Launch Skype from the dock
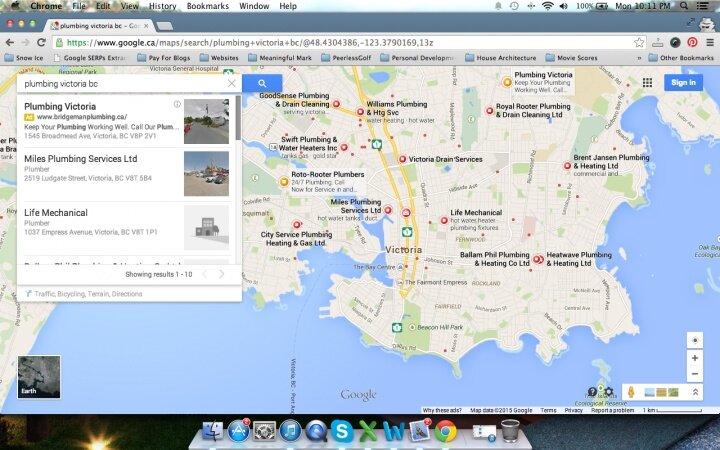 342,431
